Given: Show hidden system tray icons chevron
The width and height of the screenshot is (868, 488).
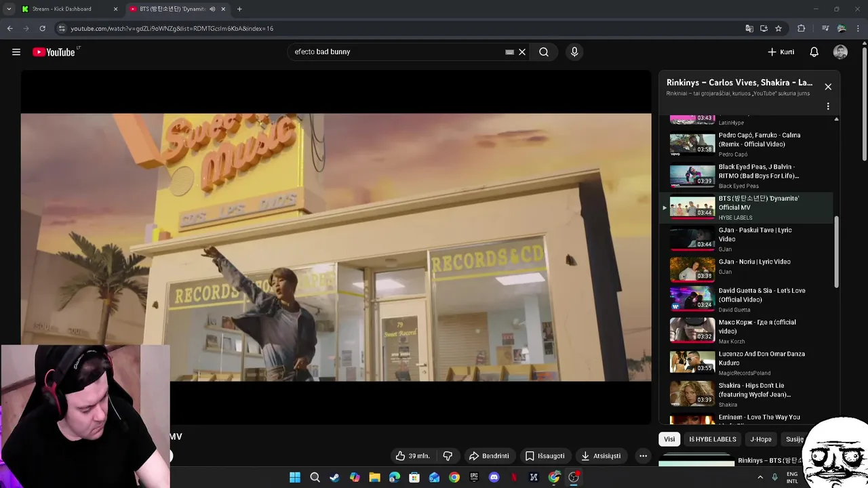Looking at the screenshot, I should (x=760, y=478).
